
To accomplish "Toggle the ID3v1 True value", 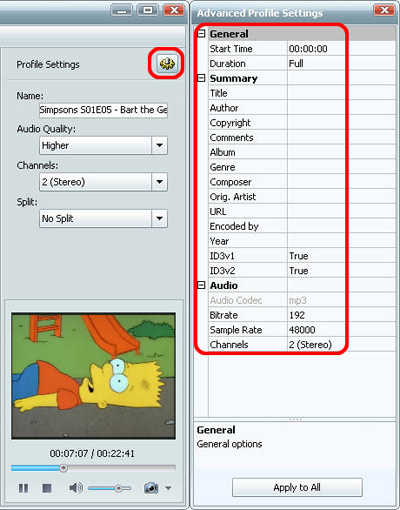I will tap(299, 256).
